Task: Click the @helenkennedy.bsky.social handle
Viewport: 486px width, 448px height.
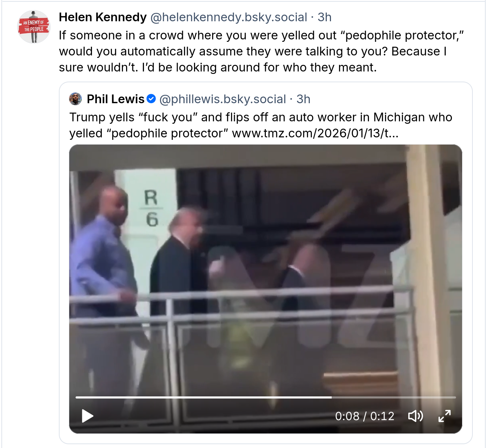Action: click(x=229, y=17)
